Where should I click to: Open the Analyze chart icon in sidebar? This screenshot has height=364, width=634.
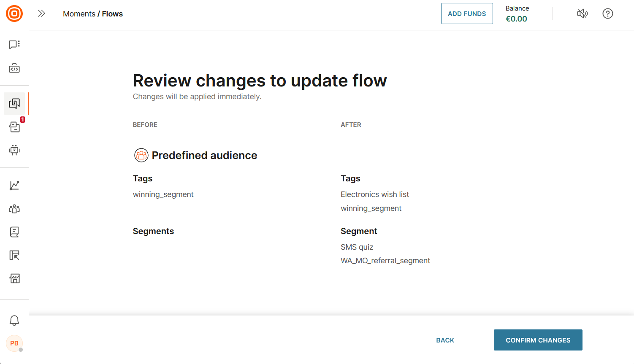tap(14, 186)
